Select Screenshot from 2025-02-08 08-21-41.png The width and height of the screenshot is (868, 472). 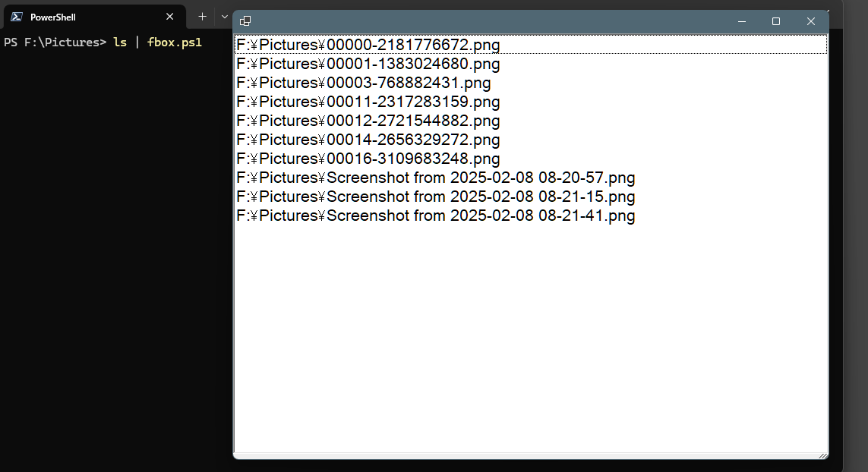(531, 216)
